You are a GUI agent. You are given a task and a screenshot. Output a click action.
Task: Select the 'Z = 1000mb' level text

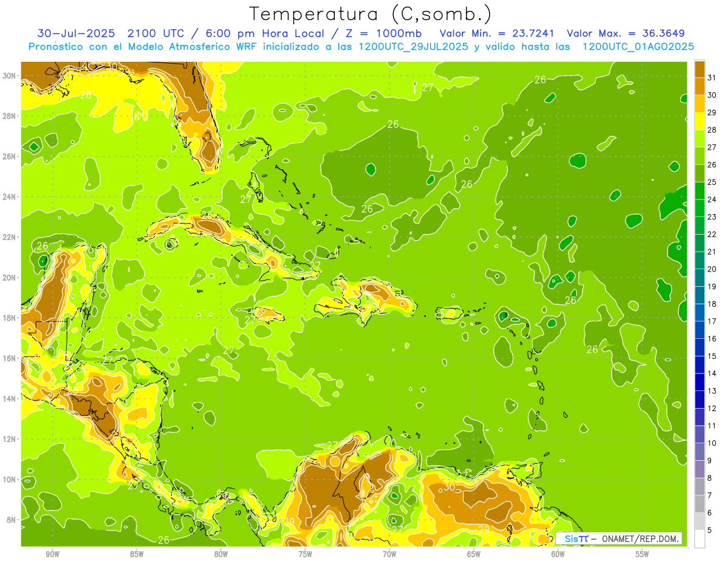385,33
